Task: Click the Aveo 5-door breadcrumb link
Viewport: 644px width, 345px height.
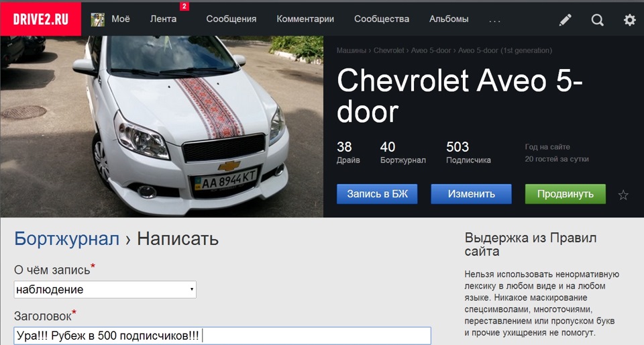Action: (x=431, y=50)
